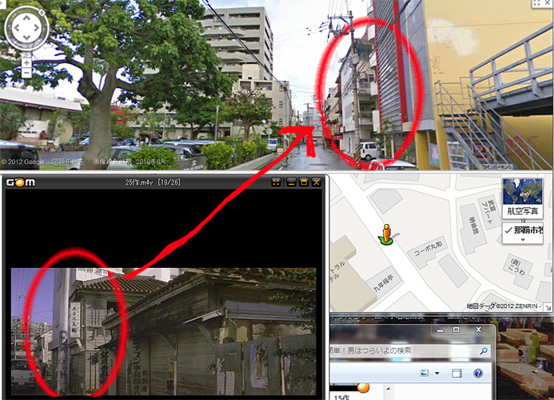Click the map collapse arrow in corner
Image resolution: width=554 pixels, height=400 pixels.
548,307
